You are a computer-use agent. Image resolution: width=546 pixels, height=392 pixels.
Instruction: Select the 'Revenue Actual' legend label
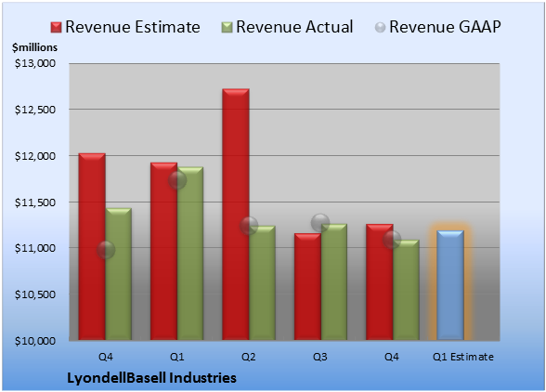(294, 27)
